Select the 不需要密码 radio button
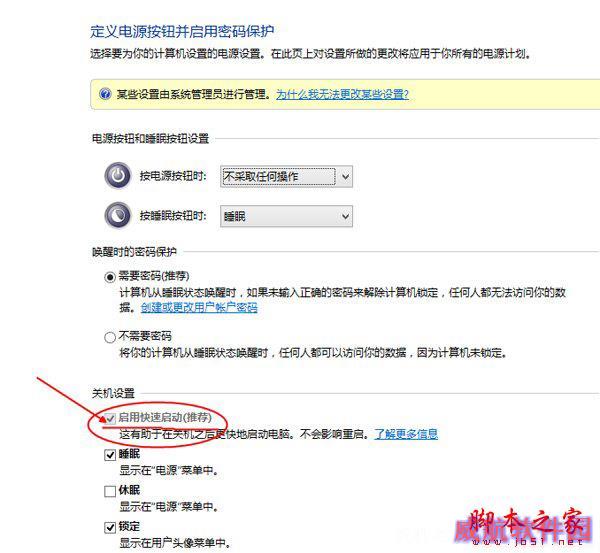 point(110,337)
